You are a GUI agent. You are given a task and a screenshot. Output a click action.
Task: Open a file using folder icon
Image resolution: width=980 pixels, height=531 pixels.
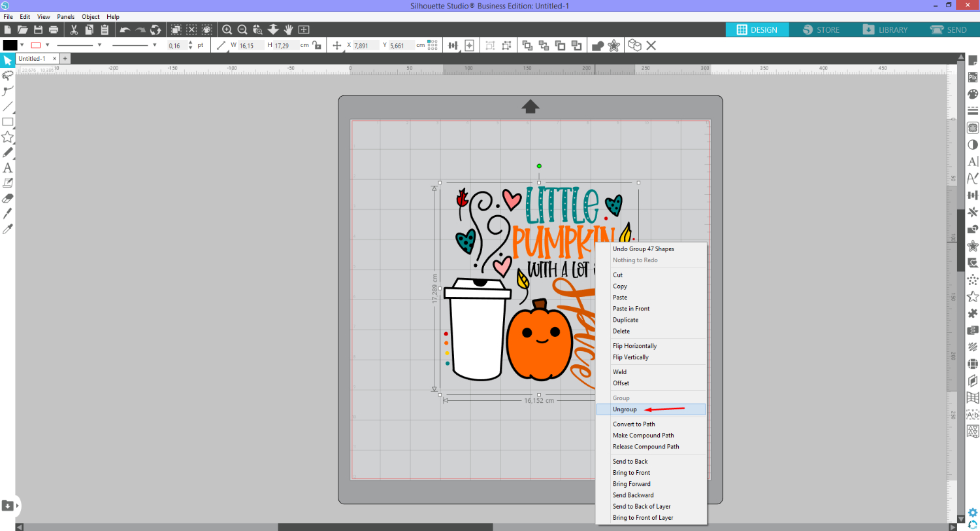[x=23, y=30]
